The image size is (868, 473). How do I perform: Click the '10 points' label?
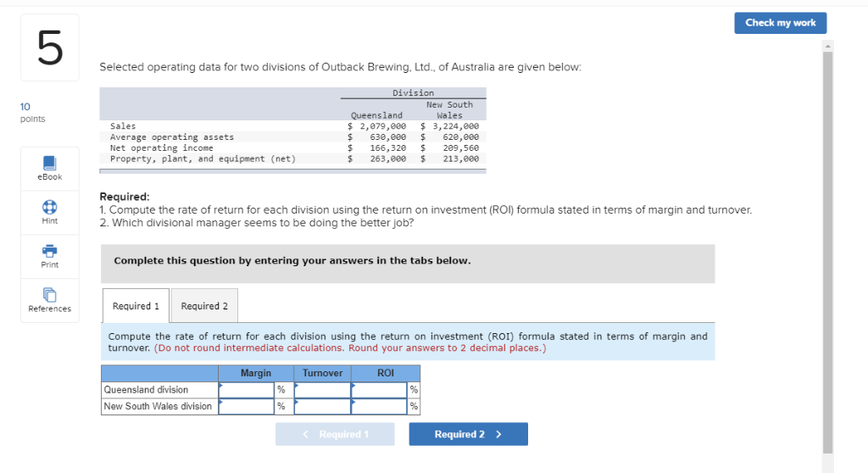pos(33,113)
